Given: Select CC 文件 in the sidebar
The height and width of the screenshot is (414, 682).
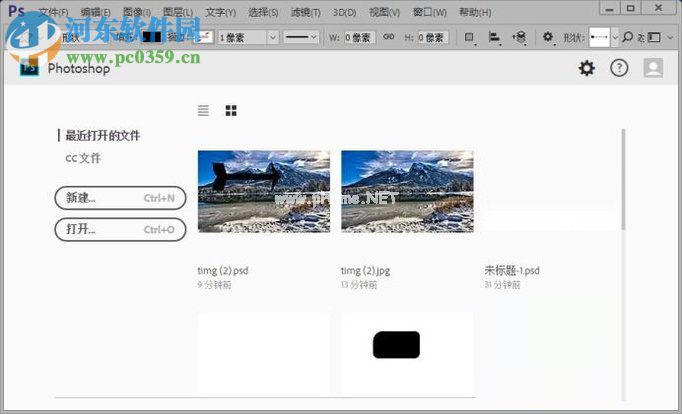Looking at the screenshot, I should point(83,158).
